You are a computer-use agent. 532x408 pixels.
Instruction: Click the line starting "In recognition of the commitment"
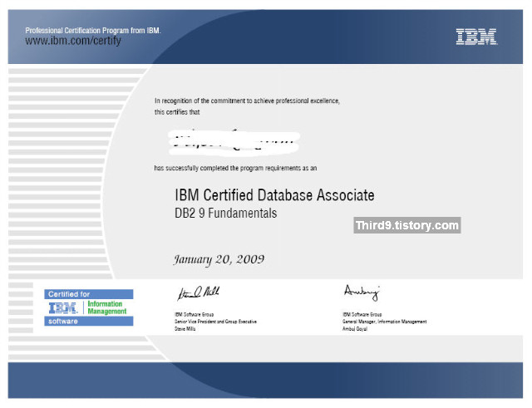click(247, 101)
